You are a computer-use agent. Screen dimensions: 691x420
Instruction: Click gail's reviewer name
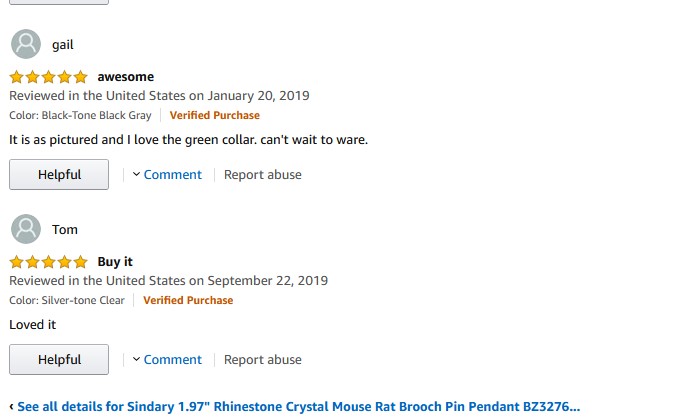click(63, 44)
